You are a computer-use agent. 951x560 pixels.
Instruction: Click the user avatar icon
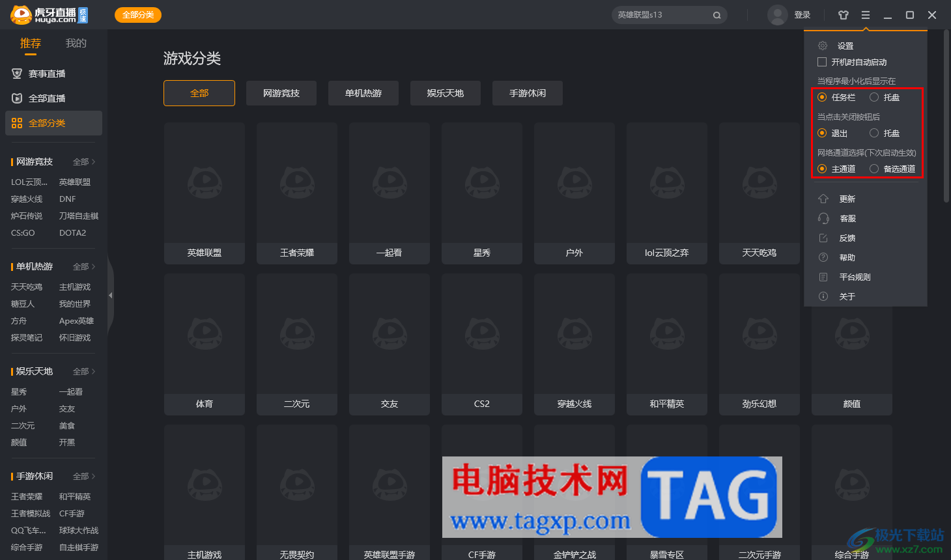point(777,15)
